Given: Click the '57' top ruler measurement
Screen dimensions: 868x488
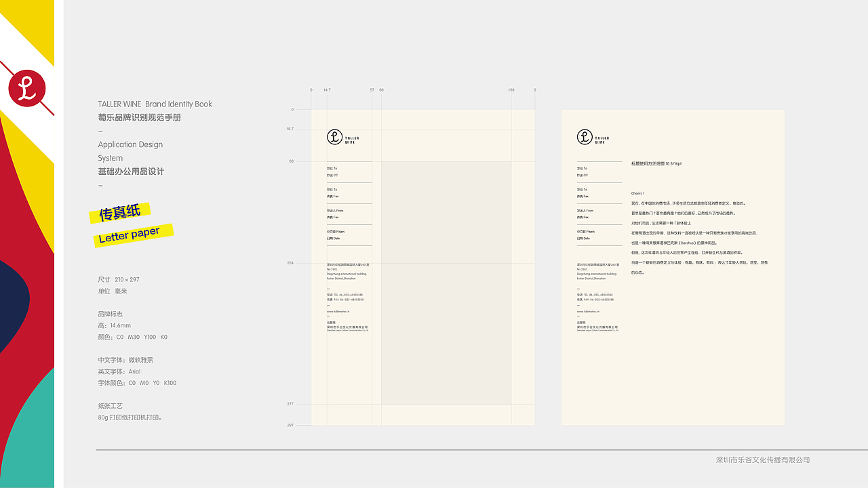Looking at the screenshot, I should (372, 89).
